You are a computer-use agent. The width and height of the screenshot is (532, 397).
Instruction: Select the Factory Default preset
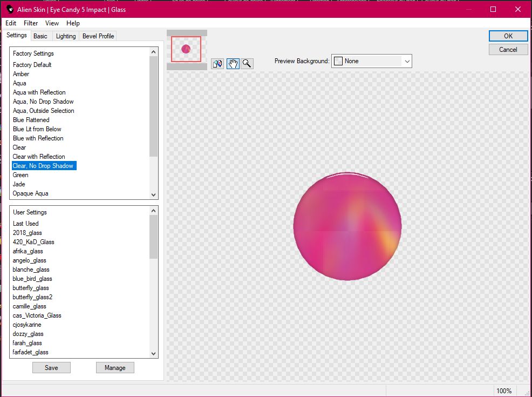click(x=32, y=64)
